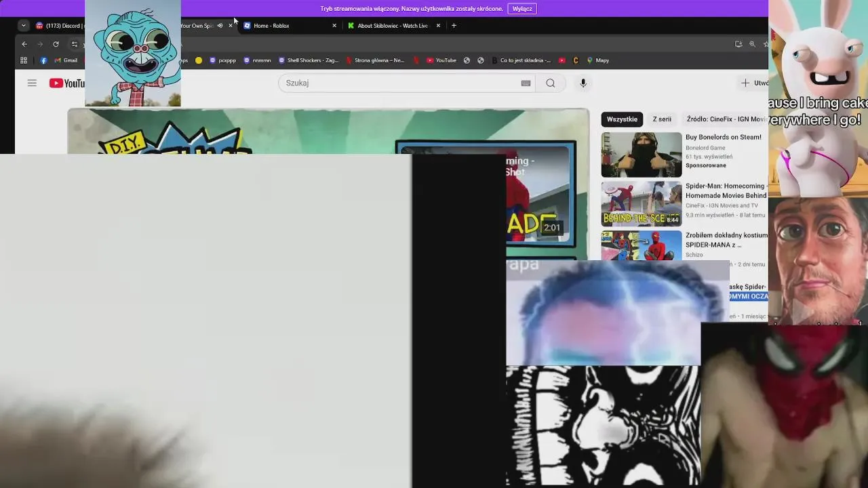
Task: Open site information settings icon
Action: [x=75, y=44]
